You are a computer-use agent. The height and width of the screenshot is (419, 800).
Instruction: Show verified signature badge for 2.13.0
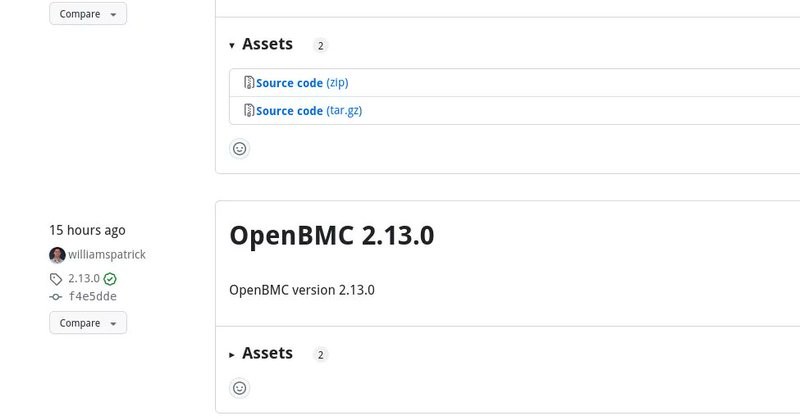click(110, 279)
